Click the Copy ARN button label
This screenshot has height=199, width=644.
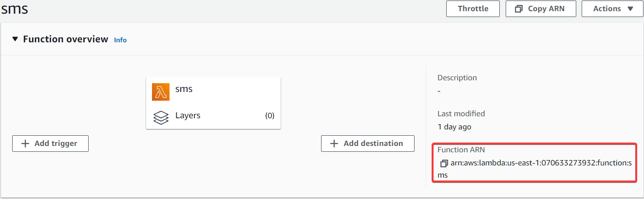(x=546, y=9)
